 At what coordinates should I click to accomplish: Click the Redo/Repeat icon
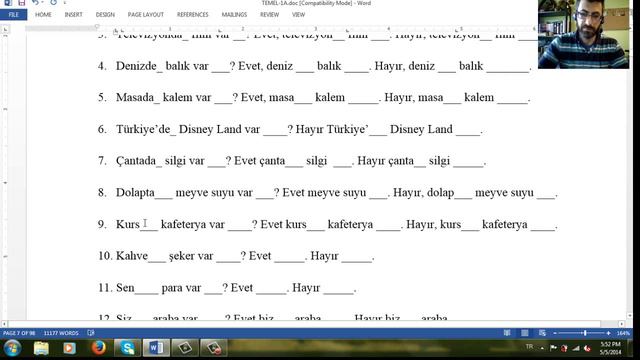click(x=53, y=3)
